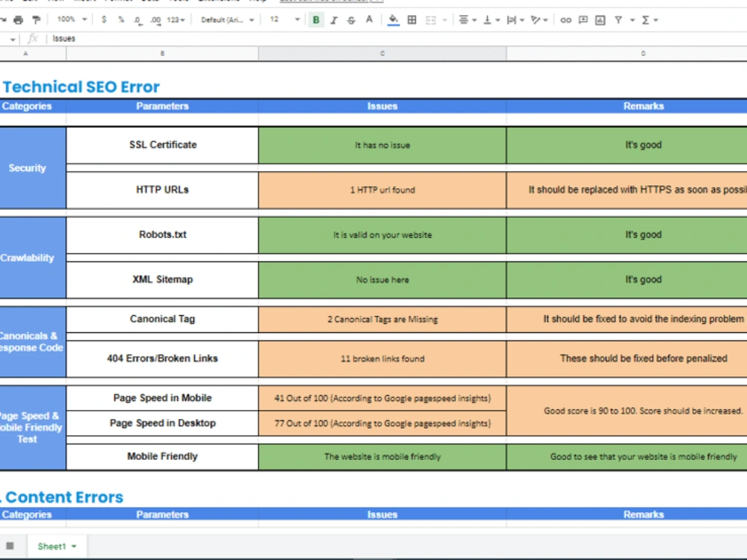Viewport: 747px width, 560px height.
Task: Open the 100% zoom dropdown
Action: pyautogui.click(x=72, y=19)
